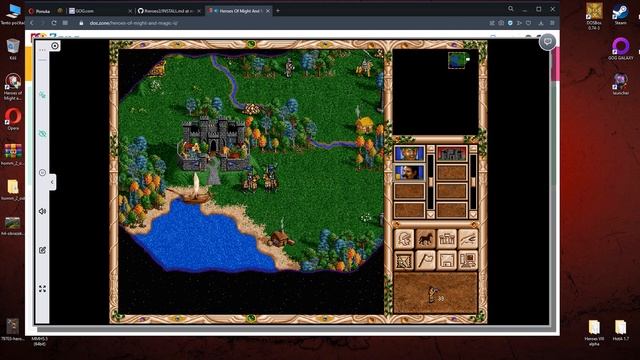Open File Options floppy disk button
Viewport: 640px width, 360px height.
[447, 260]
